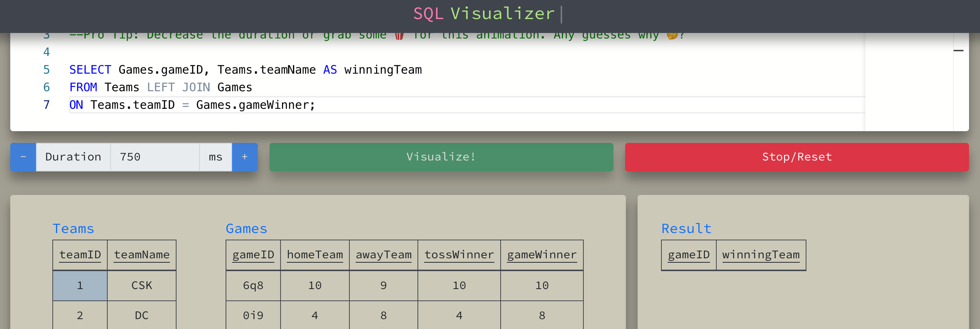Click the gameWinner column header
The image size is (980, 329).
(542, 255)
